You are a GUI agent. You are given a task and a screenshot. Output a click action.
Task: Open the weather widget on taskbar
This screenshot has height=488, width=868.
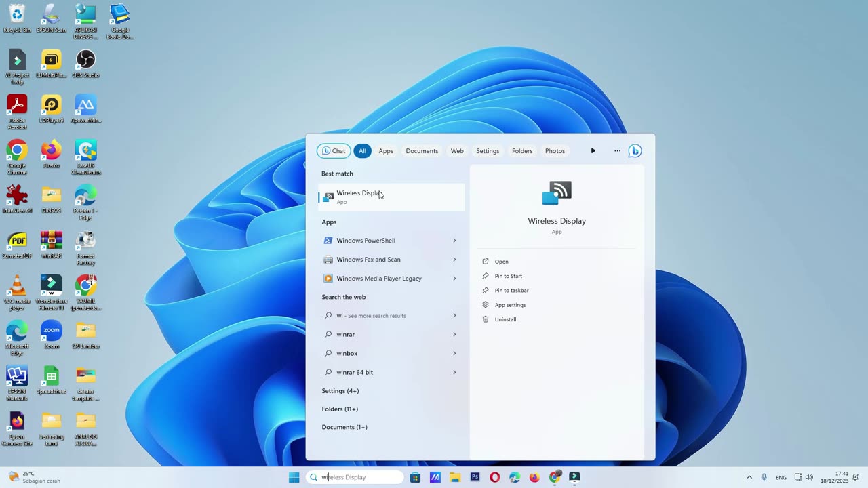(x=34, y=477)
